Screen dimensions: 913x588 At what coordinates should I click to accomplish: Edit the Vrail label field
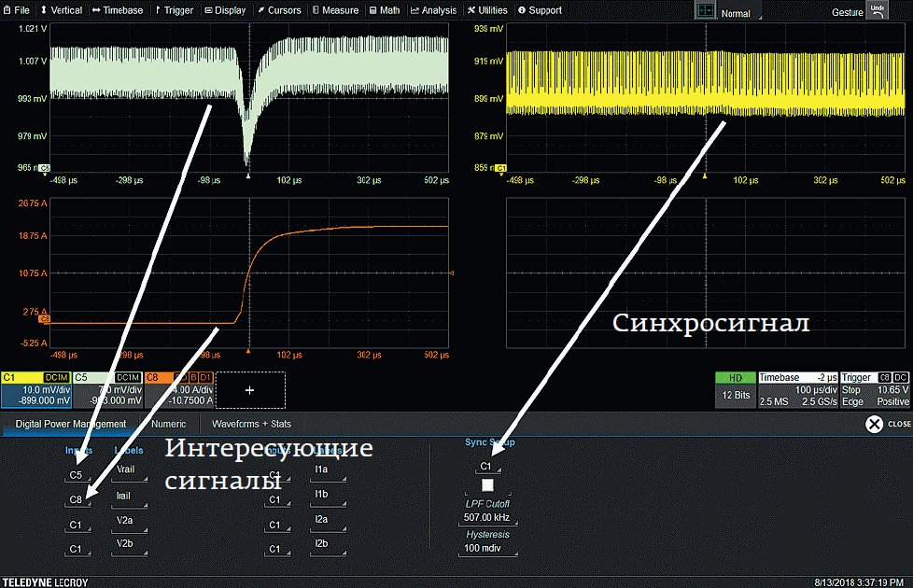[x=129, y=475]
